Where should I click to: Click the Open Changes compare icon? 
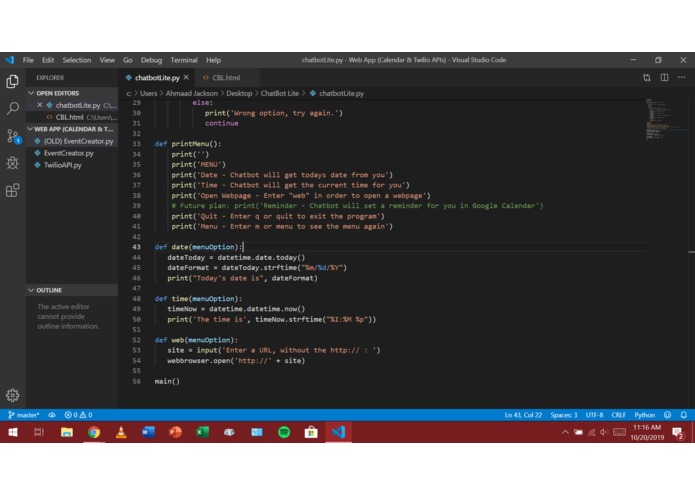tap(647, 78)
